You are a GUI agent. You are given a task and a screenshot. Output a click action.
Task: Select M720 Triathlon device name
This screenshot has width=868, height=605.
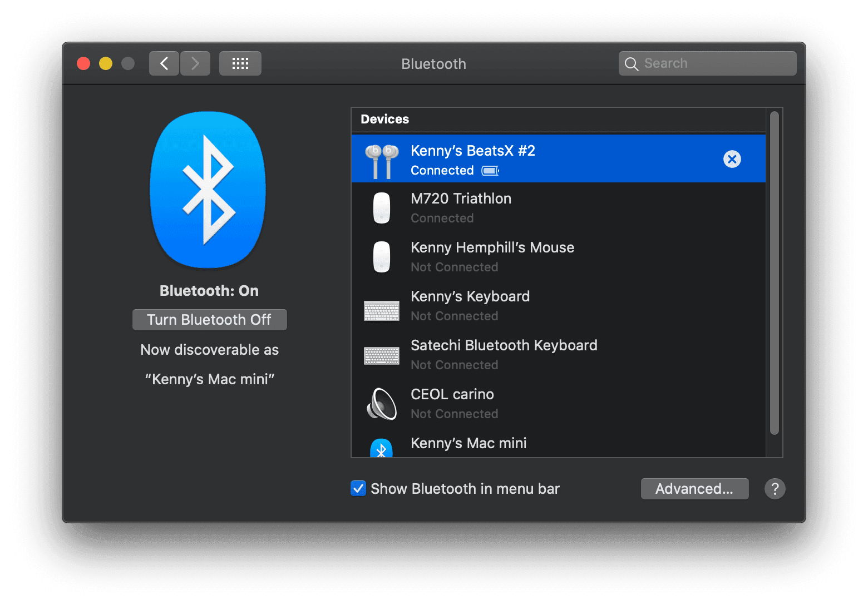click(461, 199)
